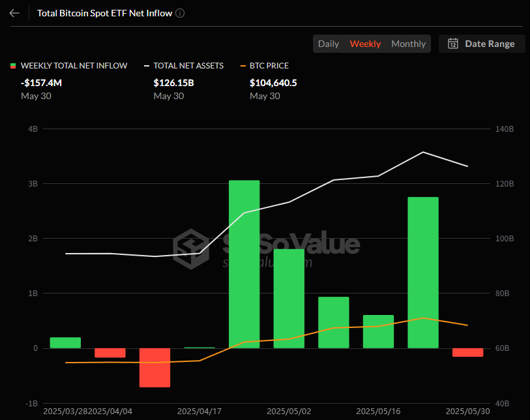This screenshot has width=530, height=420.
Task: Switch chart to Monthly view
Action: pos(408,44)
